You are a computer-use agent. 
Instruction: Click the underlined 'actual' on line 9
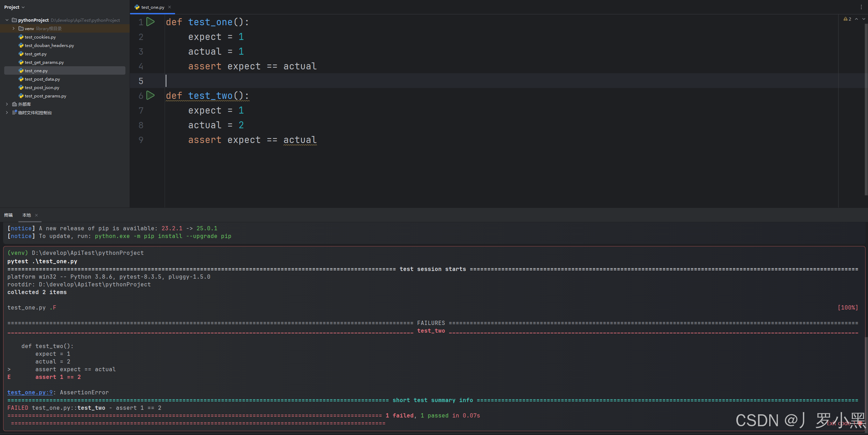[x=300, y=140]
